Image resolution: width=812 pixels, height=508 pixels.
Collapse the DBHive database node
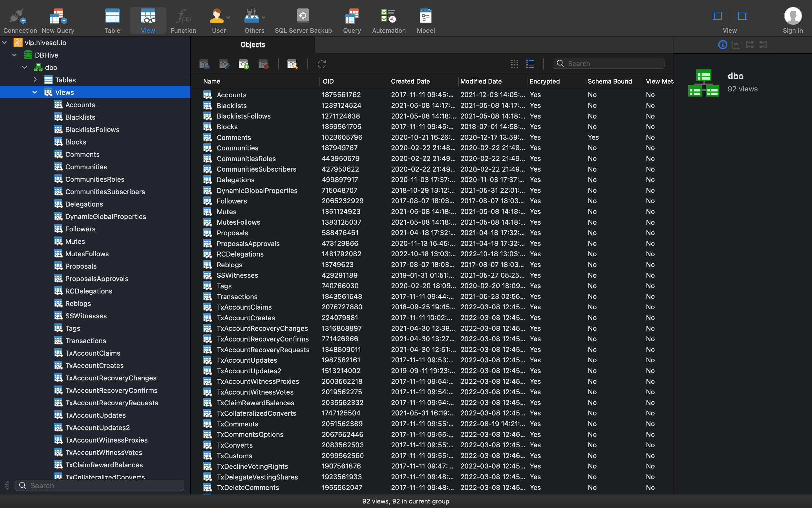point(14,55)
